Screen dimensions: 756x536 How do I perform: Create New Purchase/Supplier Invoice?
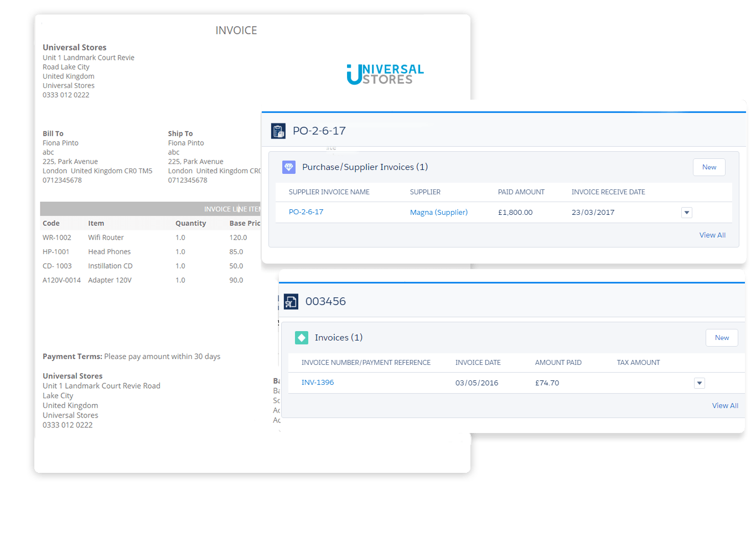pyautogui.click(x=709, y=167)
